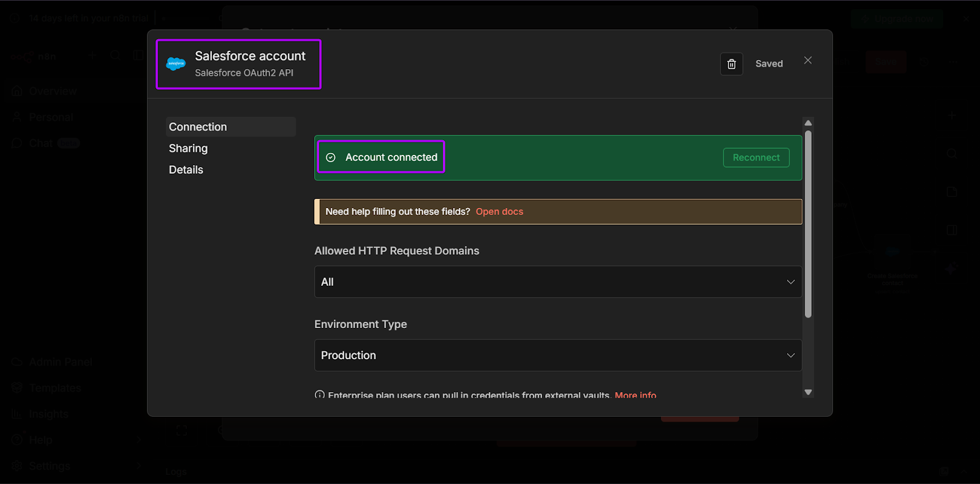Open the Connection tab
980x484 pixels.
click(230, 127)
